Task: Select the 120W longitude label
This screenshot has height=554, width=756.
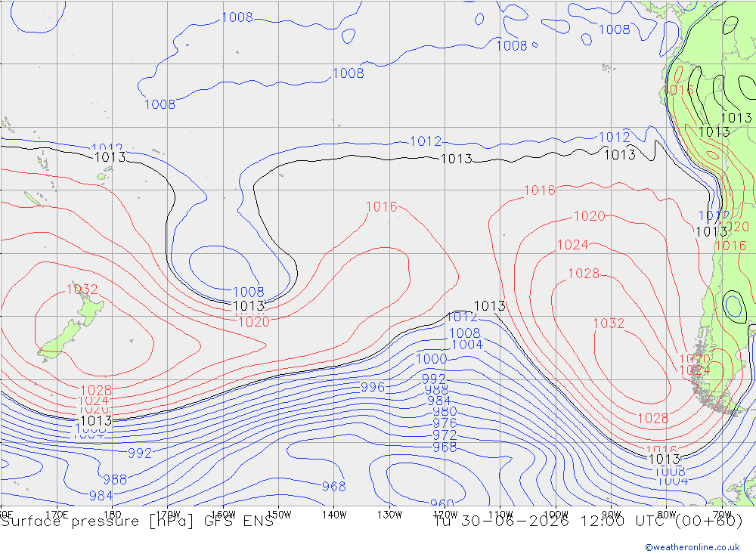Action: (x=445, y=515)
